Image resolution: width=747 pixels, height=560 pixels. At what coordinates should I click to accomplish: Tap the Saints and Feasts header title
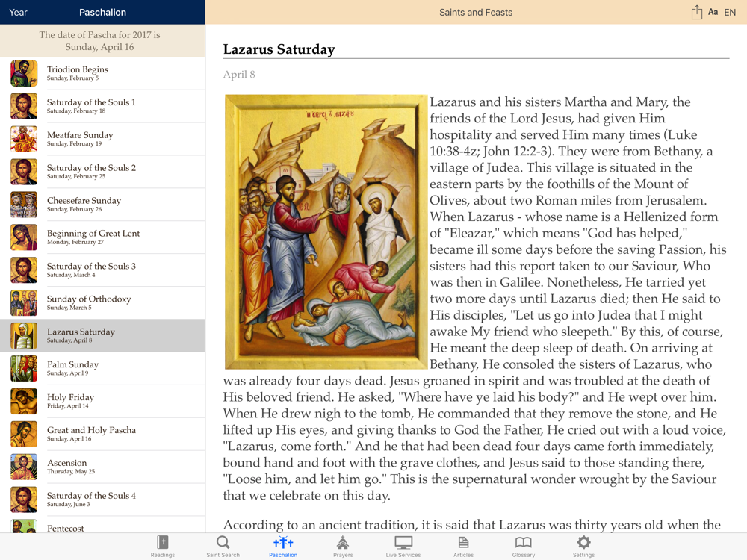pyautogui.click(x=475, y=13)
